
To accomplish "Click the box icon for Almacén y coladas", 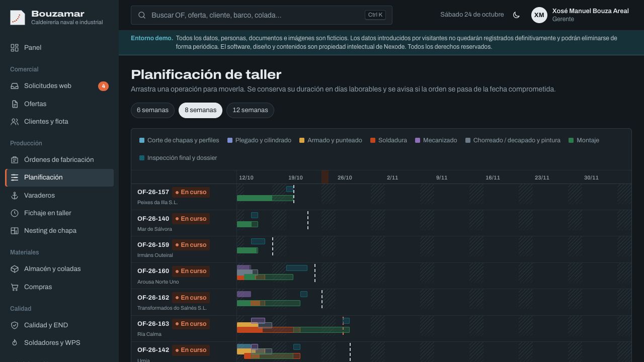I will (x=15, y=269).
